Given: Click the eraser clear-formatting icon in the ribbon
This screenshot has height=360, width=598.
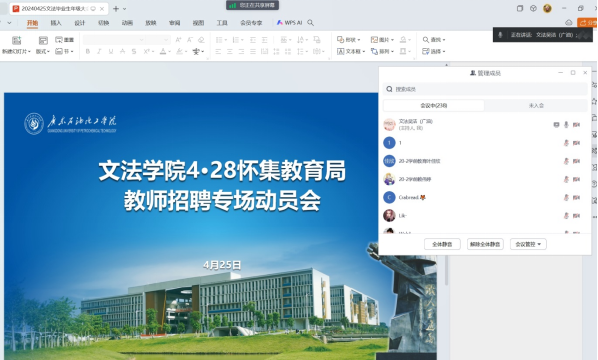Looking at the screenshot, I should point(201,40).
